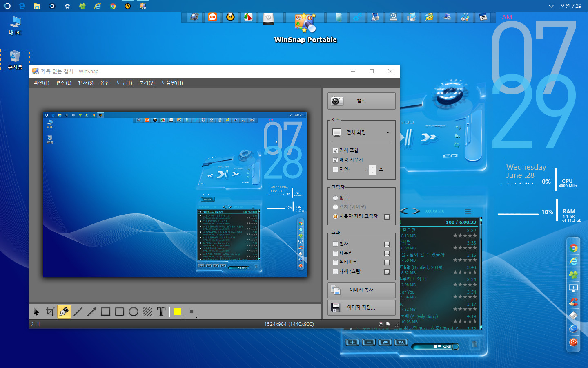The height and width of the screenshot is (368, 588).
Task: Select the Pen tool in WinSnap toolbar
Action: [64, 312]
